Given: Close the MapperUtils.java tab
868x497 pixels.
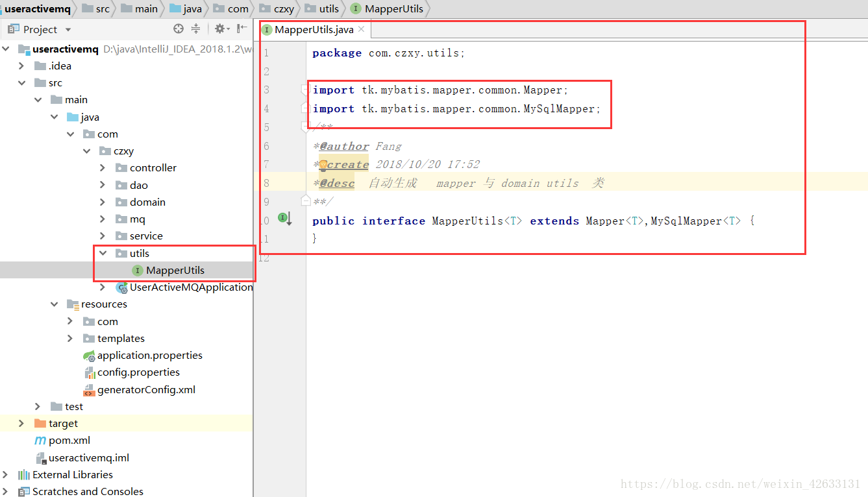Looking at the screenshot, I should [x=362, y=29].
